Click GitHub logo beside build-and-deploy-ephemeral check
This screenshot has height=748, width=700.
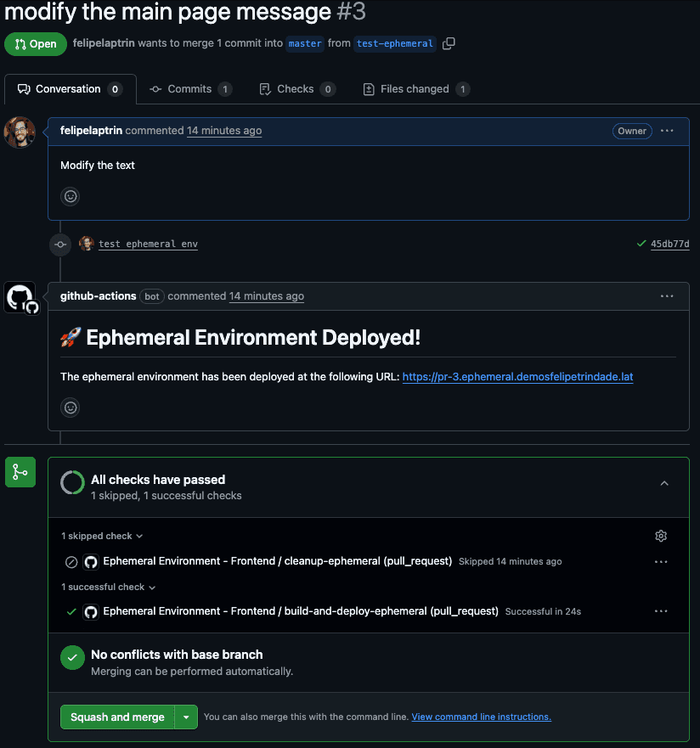click(91, 611)
